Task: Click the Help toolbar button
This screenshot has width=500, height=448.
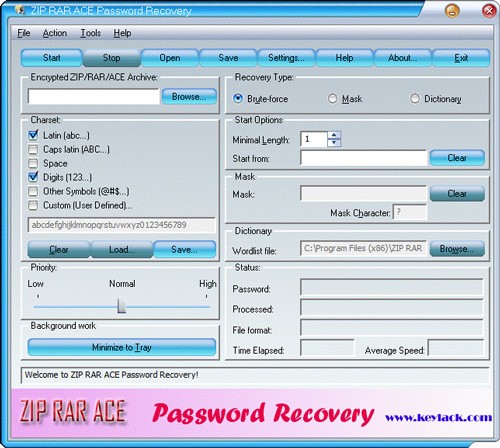Action: [x=344, y=58]
